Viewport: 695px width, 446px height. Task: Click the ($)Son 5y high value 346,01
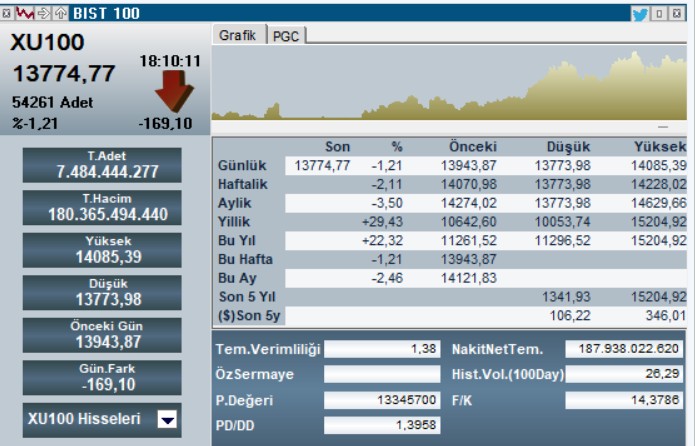point(666,316)
